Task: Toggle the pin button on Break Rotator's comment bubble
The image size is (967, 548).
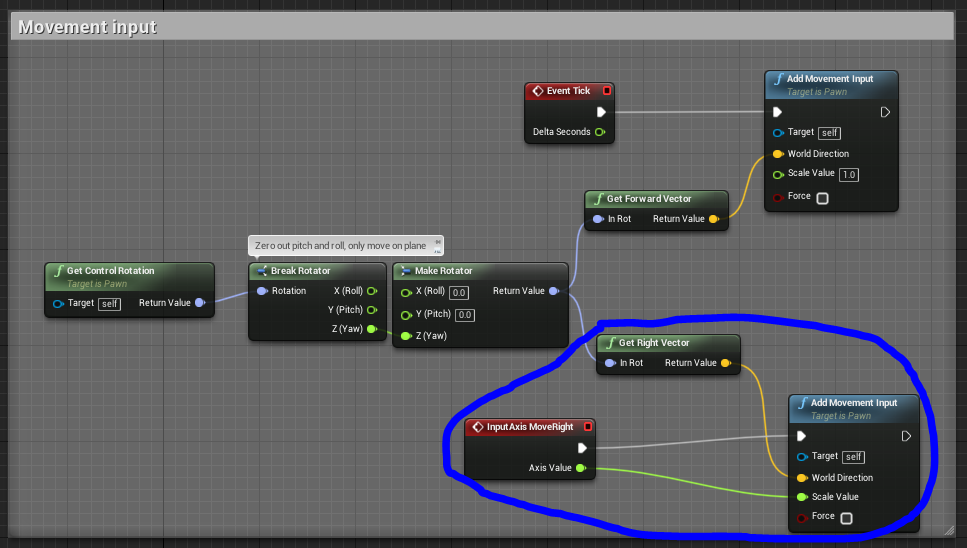Action: point(437,241)
